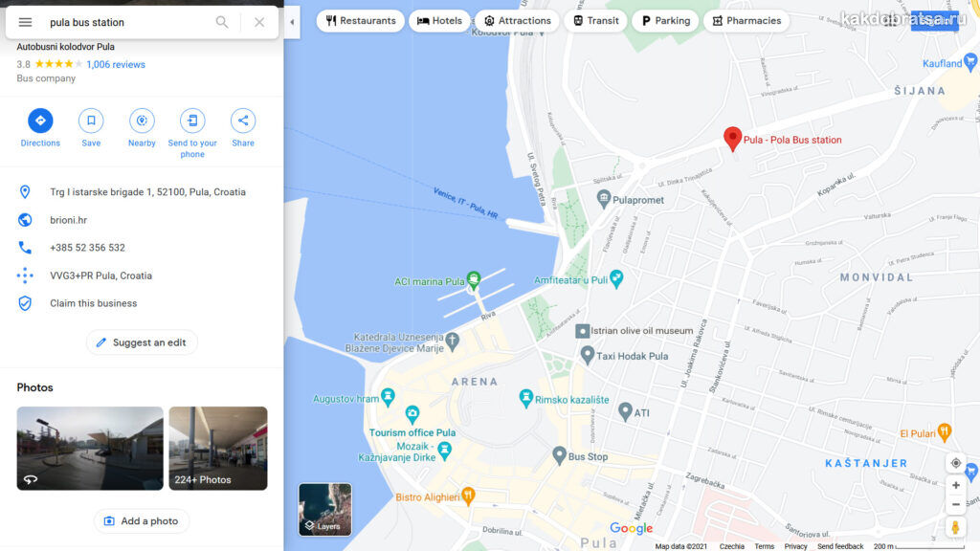This screenshot has width=980, height=551.
Task: Save the place with bookmark icon
Action: [91, 128]
